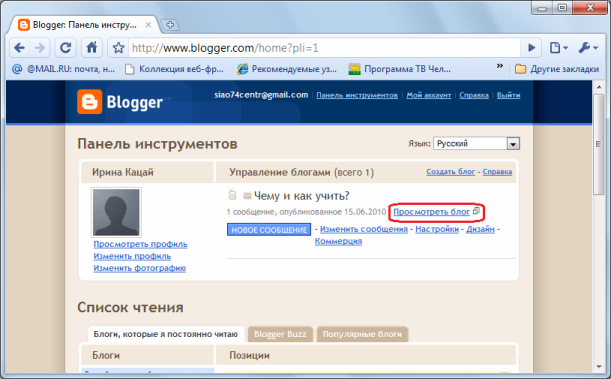
Task: Click the Создать блог link
Action: point(450,171)
